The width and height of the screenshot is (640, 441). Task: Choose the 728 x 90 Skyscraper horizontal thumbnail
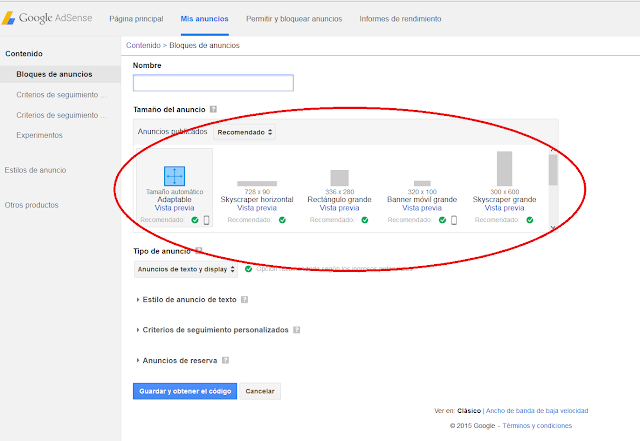point(257,183)
